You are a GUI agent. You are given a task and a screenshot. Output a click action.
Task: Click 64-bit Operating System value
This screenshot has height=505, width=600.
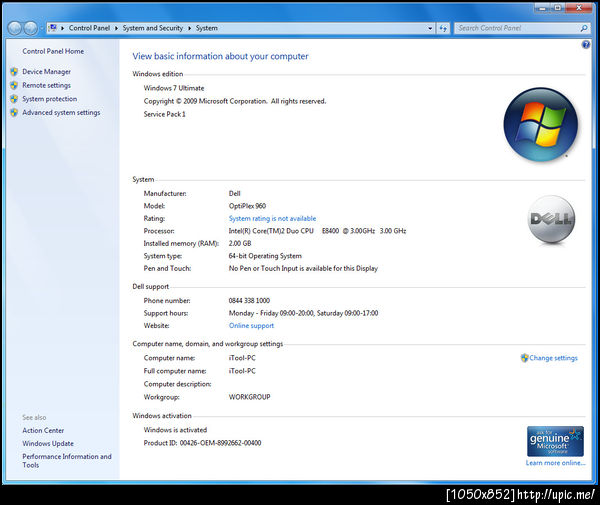tap(265, 256)
